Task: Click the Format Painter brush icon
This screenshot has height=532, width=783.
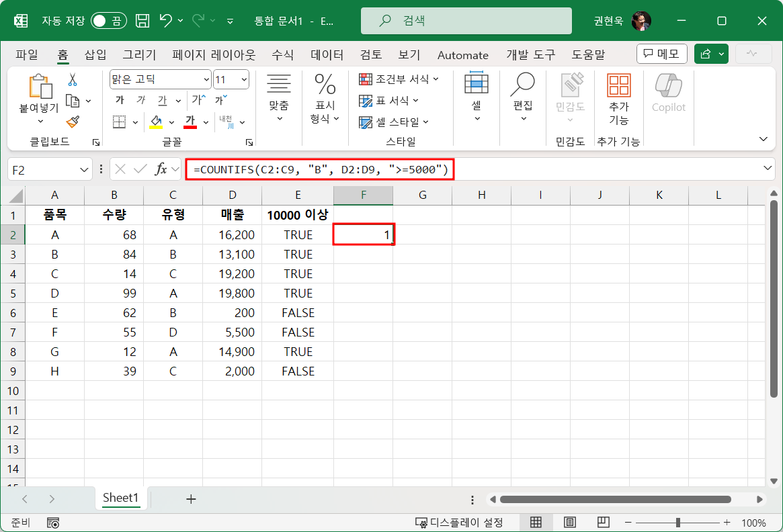Action: 73,122
